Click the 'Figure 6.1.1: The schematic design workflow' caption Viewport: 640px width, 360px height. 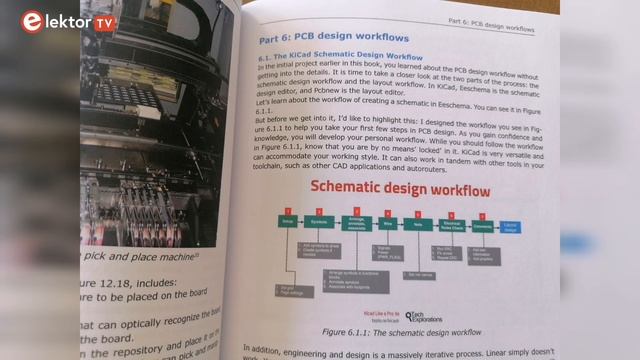point(402,332)
